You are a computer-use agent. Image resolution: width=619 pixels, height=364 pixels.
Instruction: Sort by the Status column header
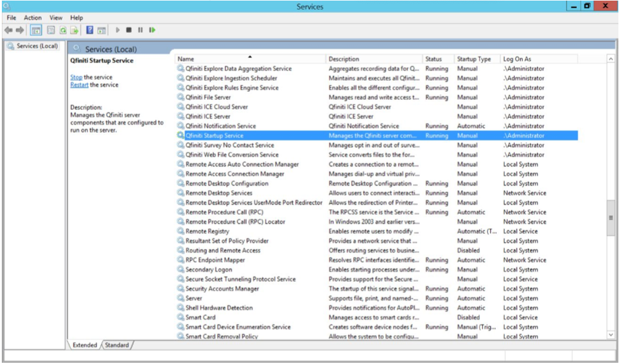[433, 59]
